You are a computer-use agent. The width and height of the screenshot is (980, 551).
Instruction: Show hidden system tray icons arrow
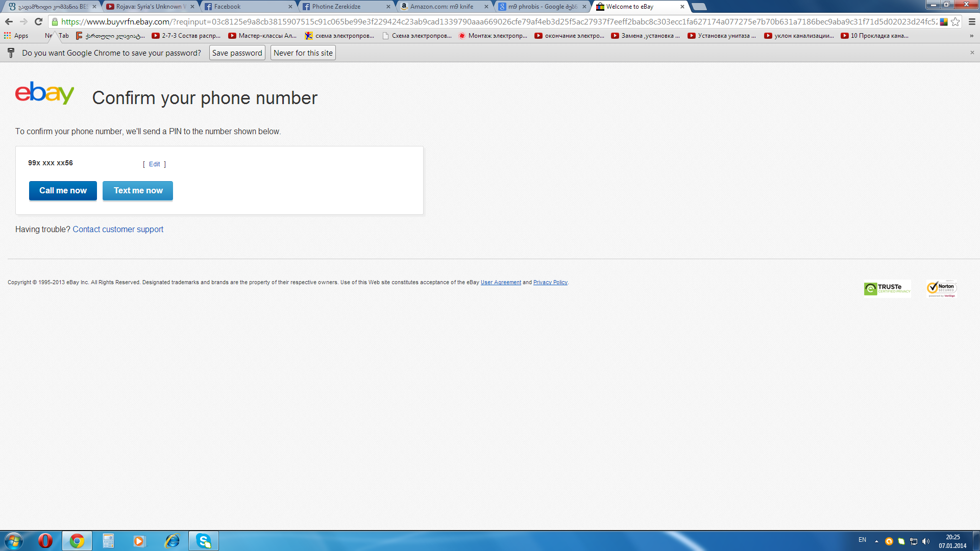point(876,541)
